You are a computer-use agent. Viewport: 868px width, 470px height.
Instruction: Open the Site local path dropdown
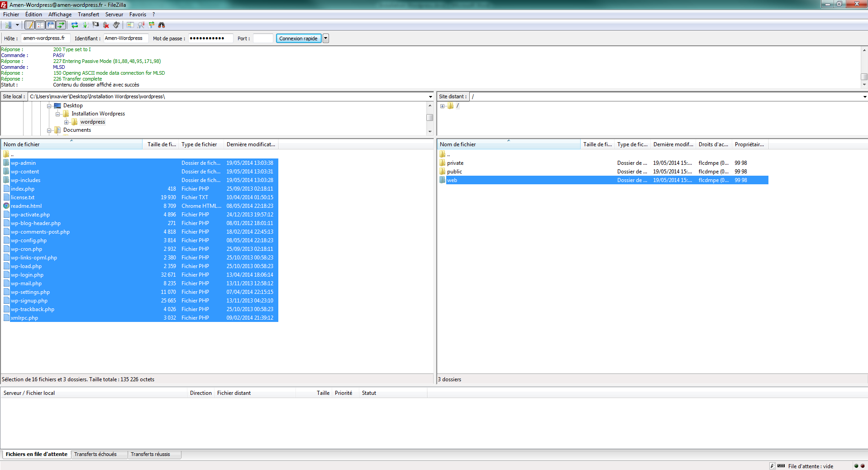430,96
